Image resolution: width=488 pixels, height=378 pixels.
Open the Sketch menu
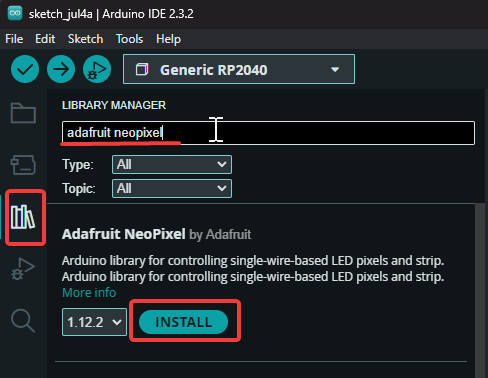85,39
